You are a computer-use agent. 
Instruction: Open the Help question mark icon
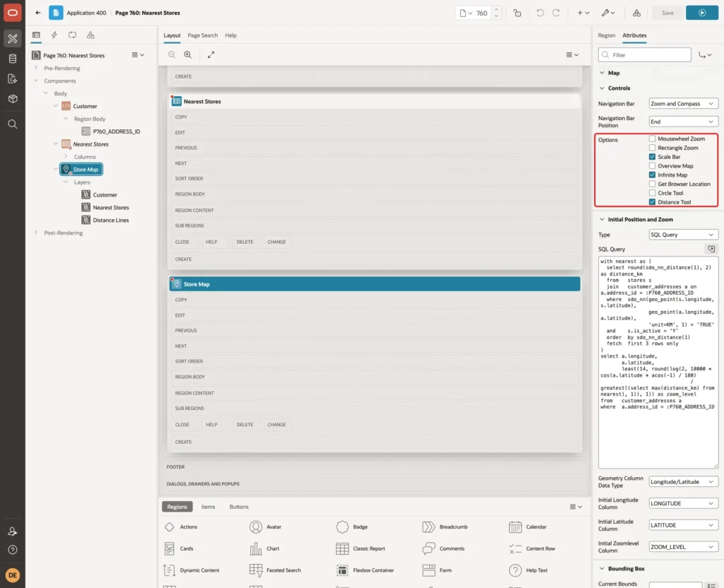coord(13,550)
